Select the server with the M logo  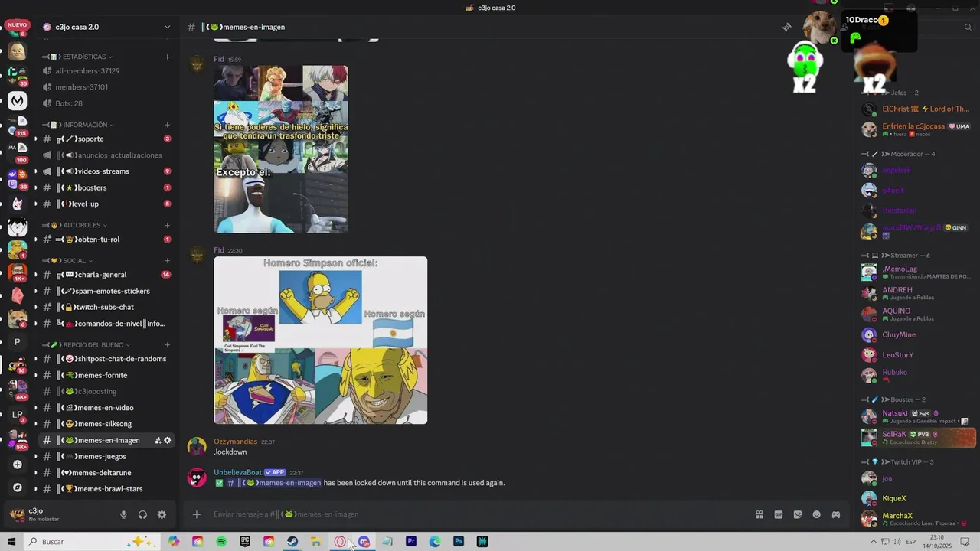point(17,100)
